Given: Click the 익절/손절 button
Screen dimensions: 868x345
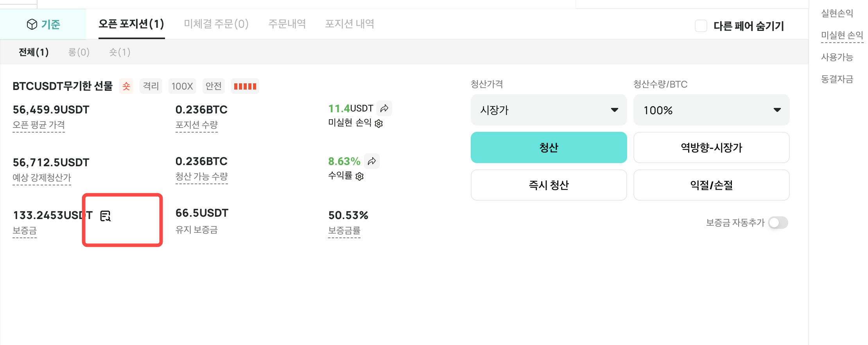Looking at the screenshot, I should coord(711,185).
